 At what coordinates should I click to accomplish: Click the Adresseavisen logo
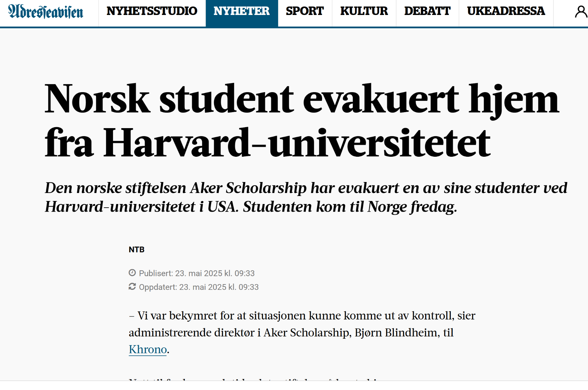(46, 12)
